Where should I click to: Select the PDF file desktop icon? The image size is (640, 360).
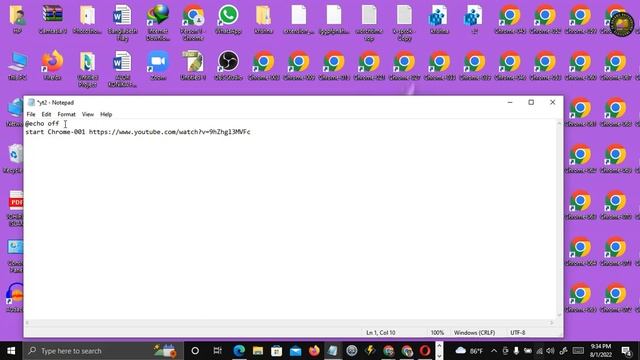[x=16, y=208]
